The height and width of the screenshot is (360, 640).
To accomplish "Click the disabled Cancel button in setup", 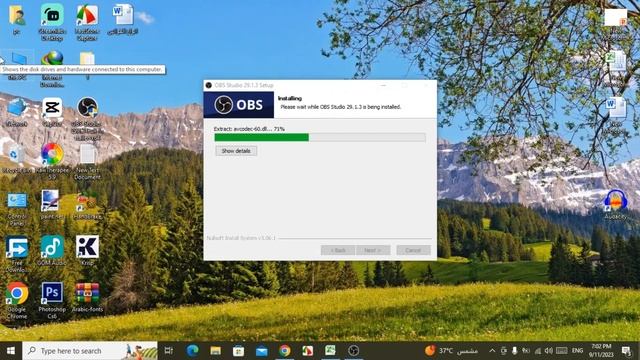I will (x=413, y=250).
